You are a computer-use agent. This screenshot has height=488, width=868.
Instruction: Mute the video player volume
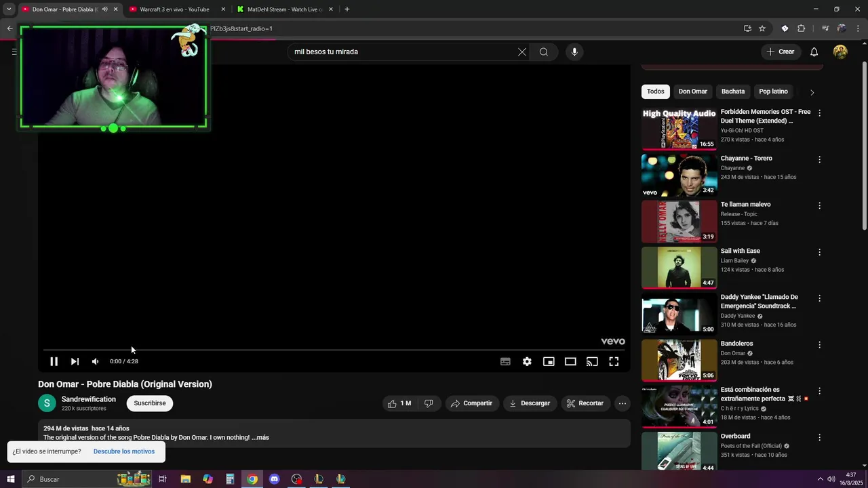tap(95, 361)
